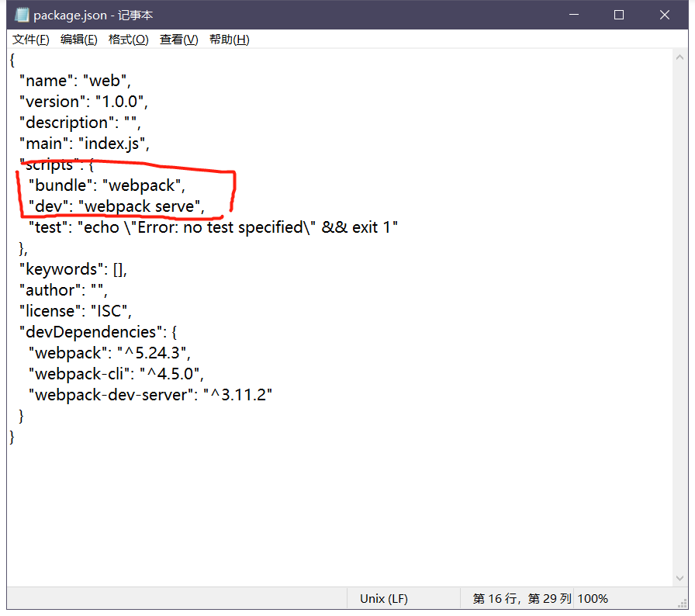Click the "name": "web" line
Image resolution: width=695 pixels, height=616 pixels.
75,81
